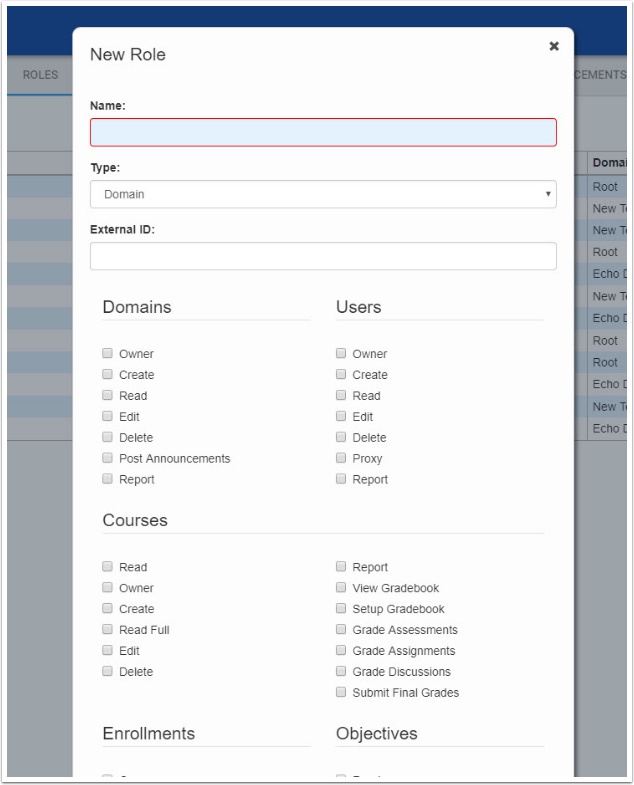Screen dimensions: 634x785
Task: Enable Setup Gradebook checkbox
Action: (341, 608)
